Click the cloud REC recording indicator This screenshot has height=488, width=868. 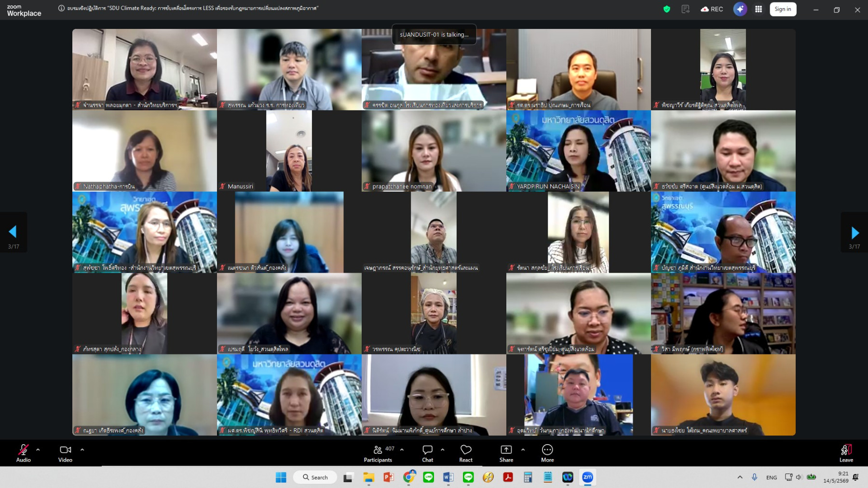pos(712,9)
